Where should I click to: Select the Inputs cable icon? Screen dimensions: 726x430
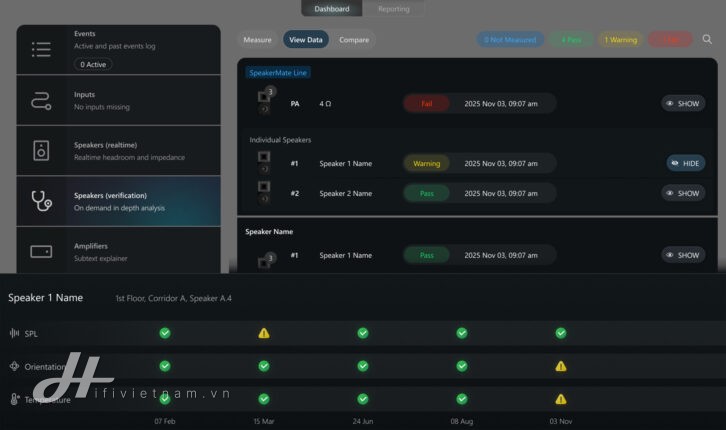pos(41,100)
